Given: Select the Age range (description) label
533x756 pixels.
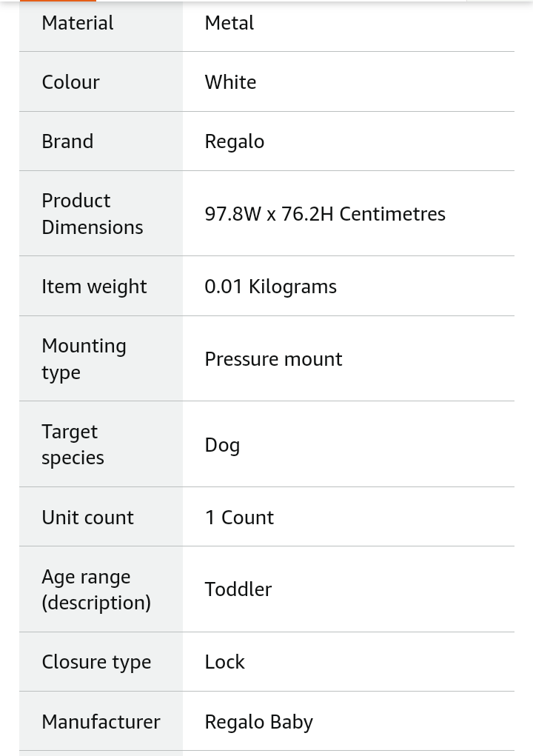Looking at the screenshot, I should 96,589.
